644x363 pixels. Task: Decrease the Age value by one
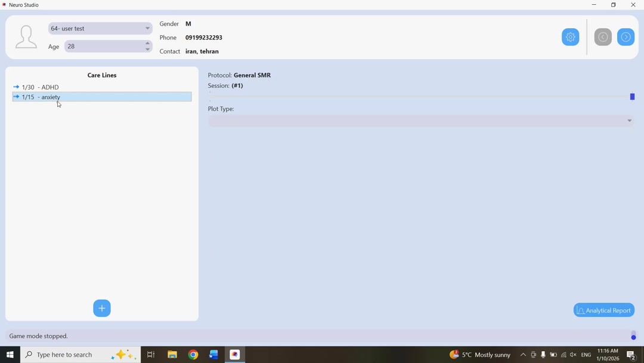(x=147, y=50)
